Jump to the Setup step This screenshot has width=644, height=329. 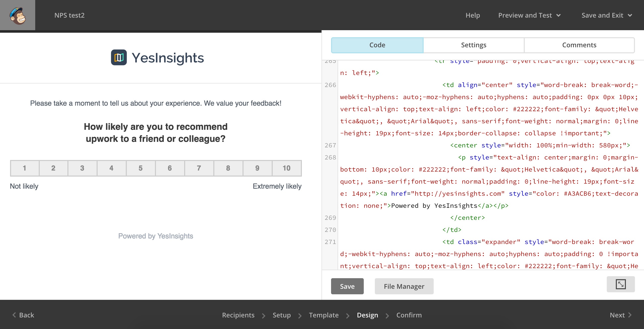point(282,315)
